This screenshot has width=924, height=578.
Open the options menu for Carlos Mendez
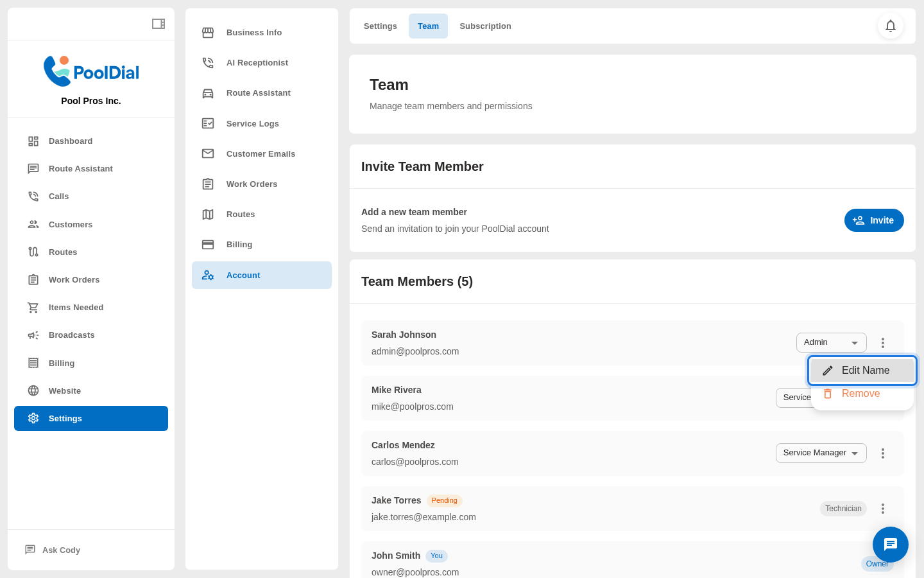point(883,453)
